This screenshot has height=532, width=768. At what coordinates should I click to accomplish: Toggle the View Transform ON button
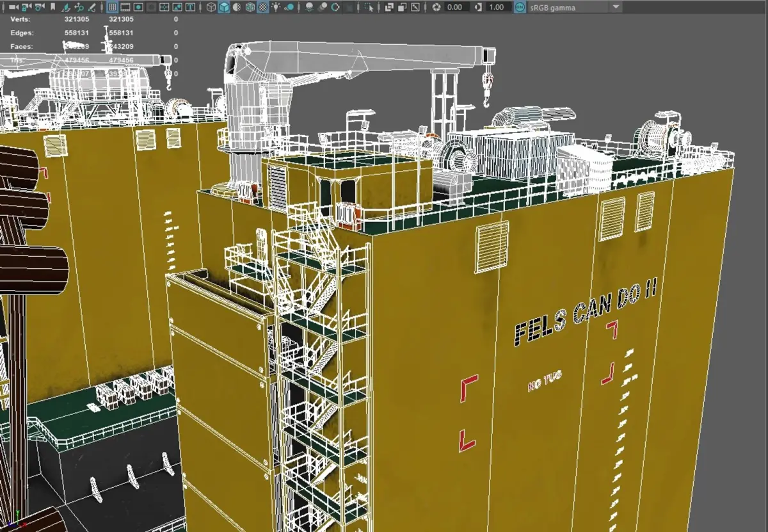coord(520,7)
